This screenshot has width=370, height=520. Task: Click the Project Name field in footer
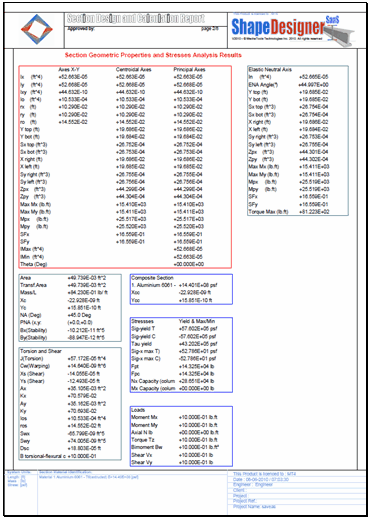point(254,506)
